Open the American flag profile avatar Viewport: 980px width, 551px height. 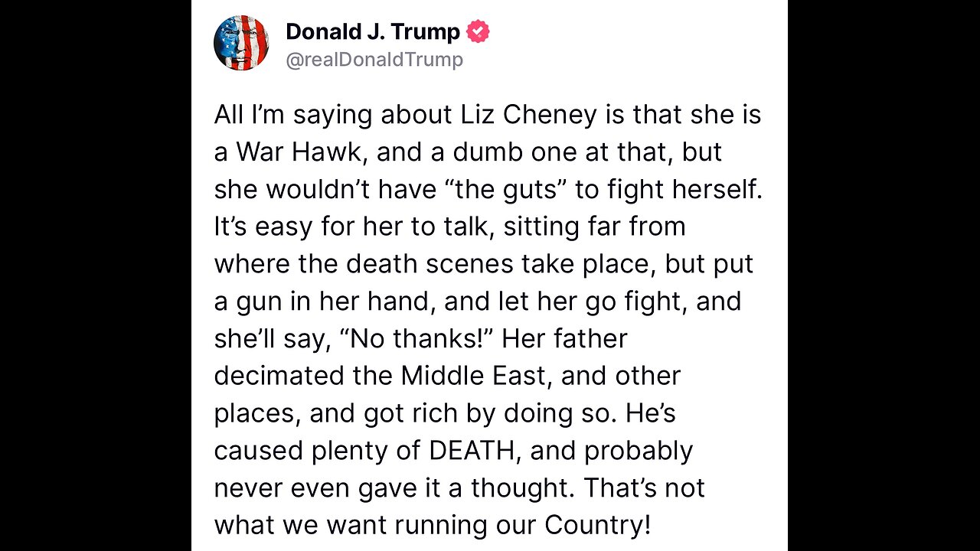[x=241, y=43]
